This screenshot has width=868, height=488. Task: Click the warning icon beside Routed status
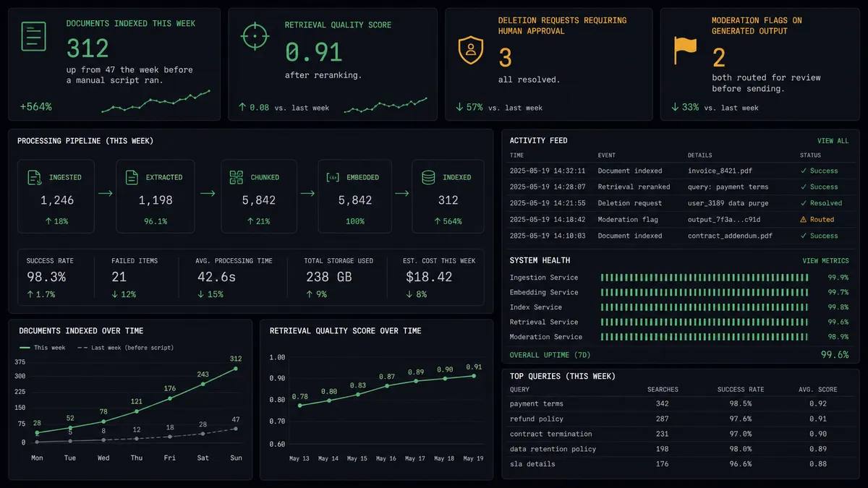pyautogui.click(x=804, y=220)
